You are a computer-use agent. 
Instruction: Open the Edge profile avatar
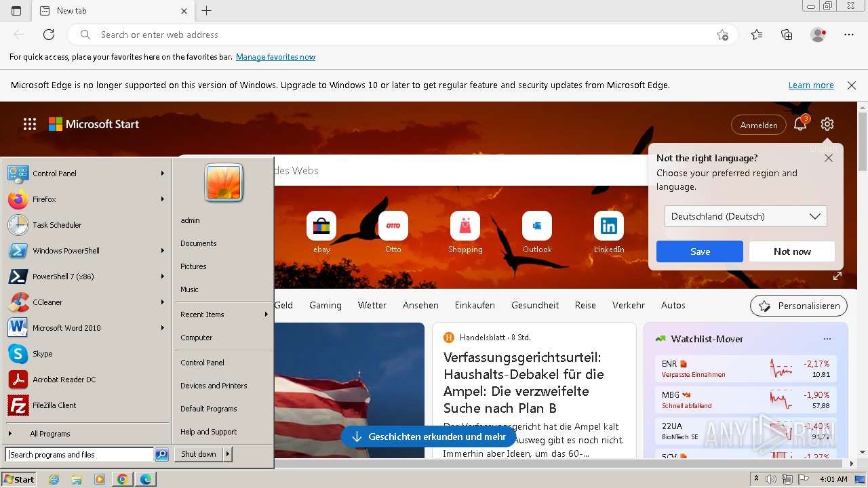818,35
